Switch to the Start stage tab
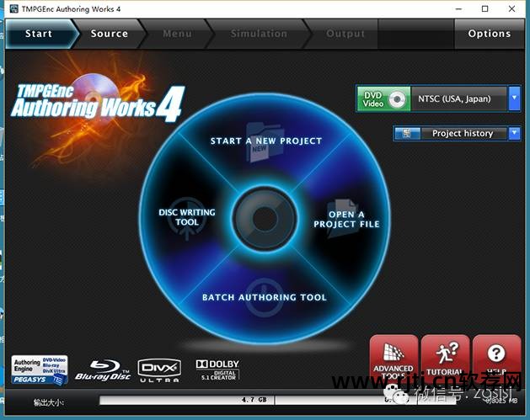530x420 pixels. point(39,34)
